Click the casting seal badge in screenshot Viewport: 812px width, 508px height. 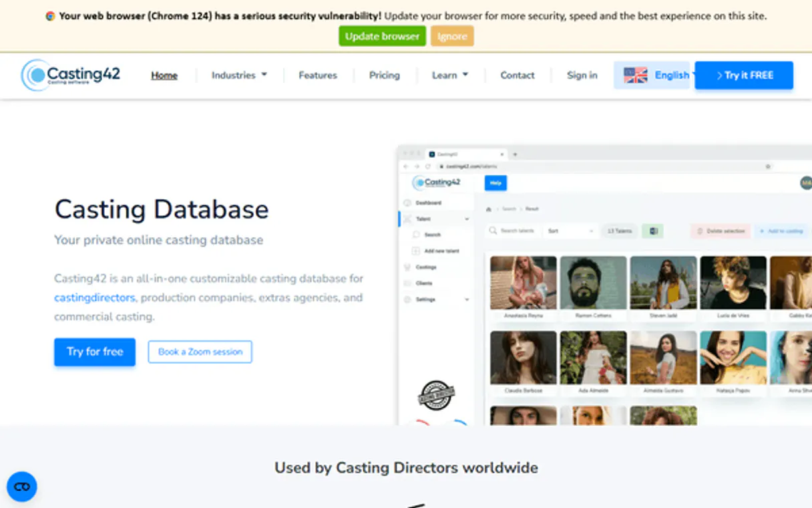coord(436,395)
